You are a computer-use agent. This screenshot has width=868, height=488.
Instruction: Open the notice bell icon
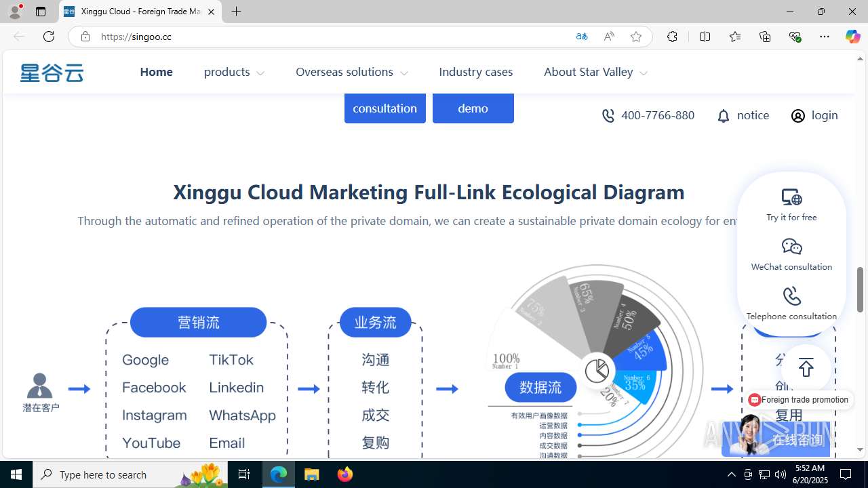click(724, 116)
